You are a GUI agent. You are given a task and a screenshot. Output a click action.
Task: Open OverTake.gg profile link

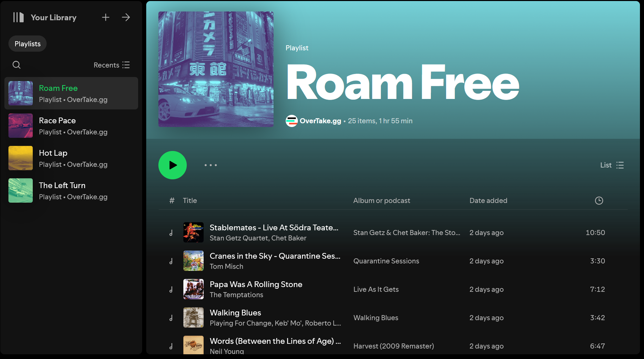(x=320, y=121)
